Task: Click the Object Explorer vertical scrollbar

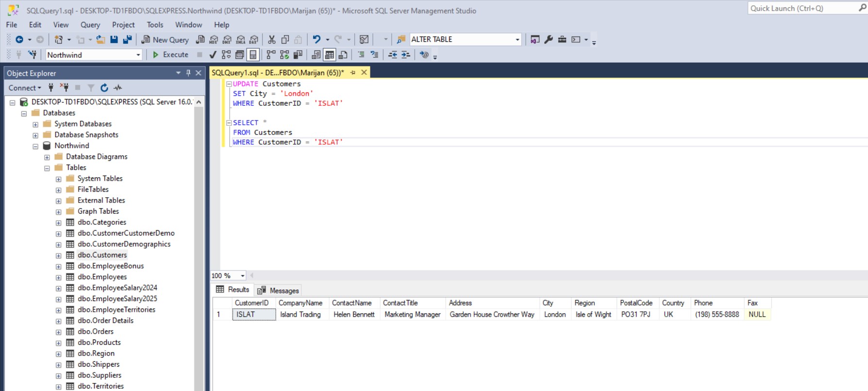Action: (199, 243)
